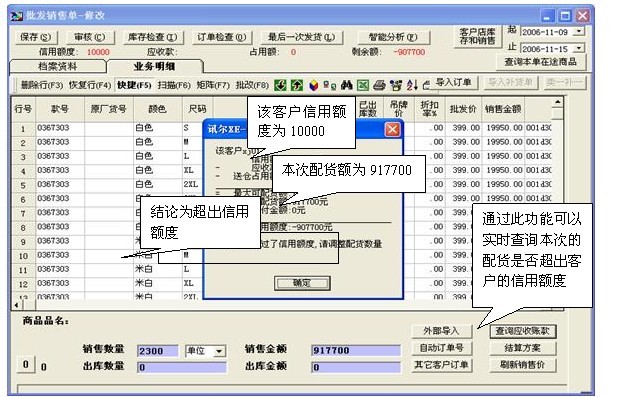The image size is (623, 397).
Task: Click the A-Z sort icon
Action: pyautogui.click(x=412, y=85)
